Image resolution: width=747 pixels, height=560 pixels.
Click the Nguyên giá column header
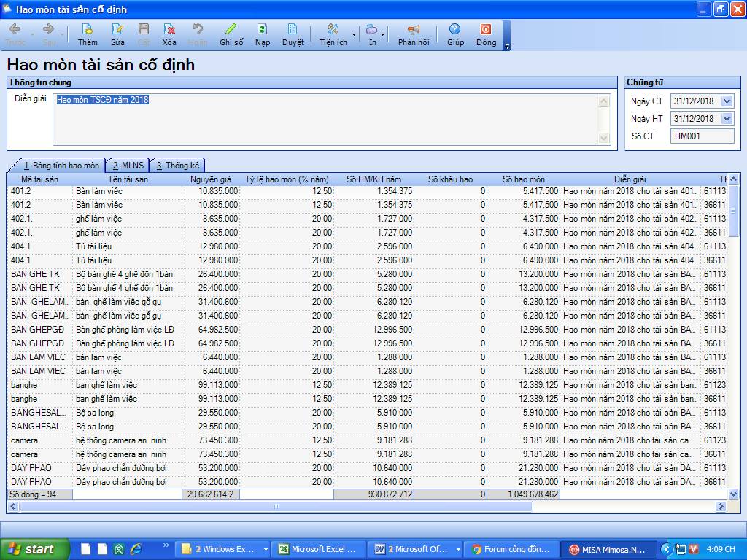pyautogui.click(x=211, y=179)
